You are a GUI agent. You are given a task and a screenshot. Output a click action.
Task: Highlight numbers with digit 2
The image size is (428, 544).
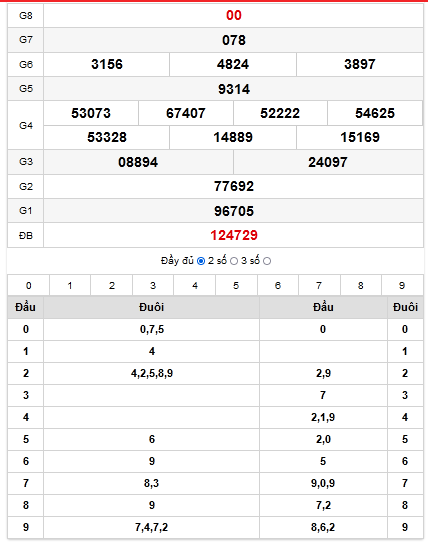[x=112, y=286]
